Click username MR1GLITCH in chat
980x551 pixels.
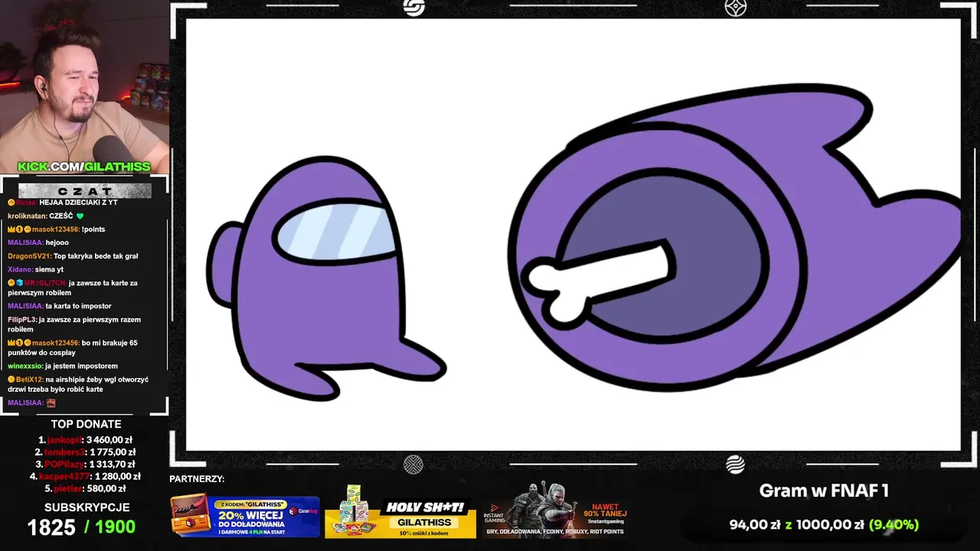coord(44,282)
